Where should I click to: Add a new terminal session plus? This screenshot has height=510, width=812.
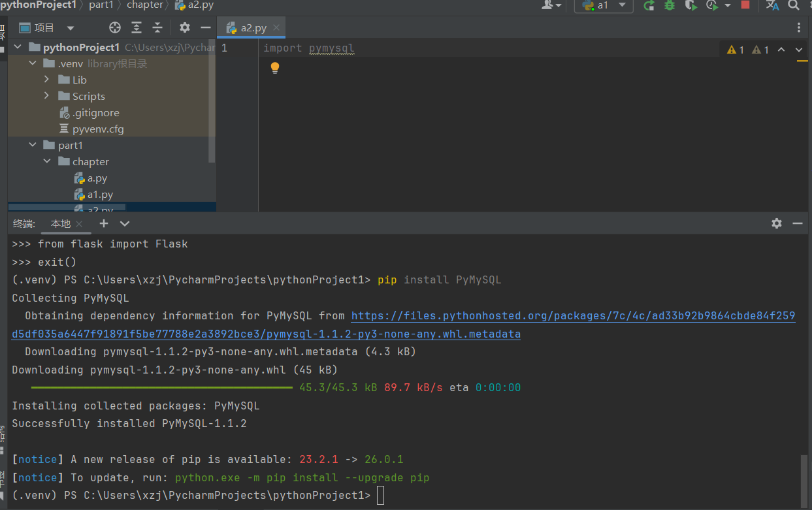coord(103,223)
